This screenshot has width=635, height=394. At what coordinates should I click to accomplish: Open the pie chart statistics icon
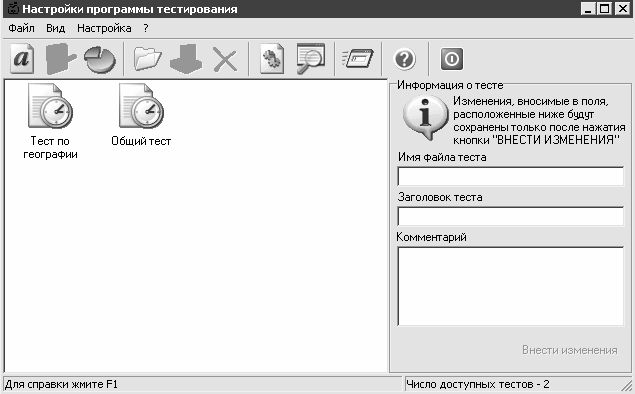coord(100,60)
